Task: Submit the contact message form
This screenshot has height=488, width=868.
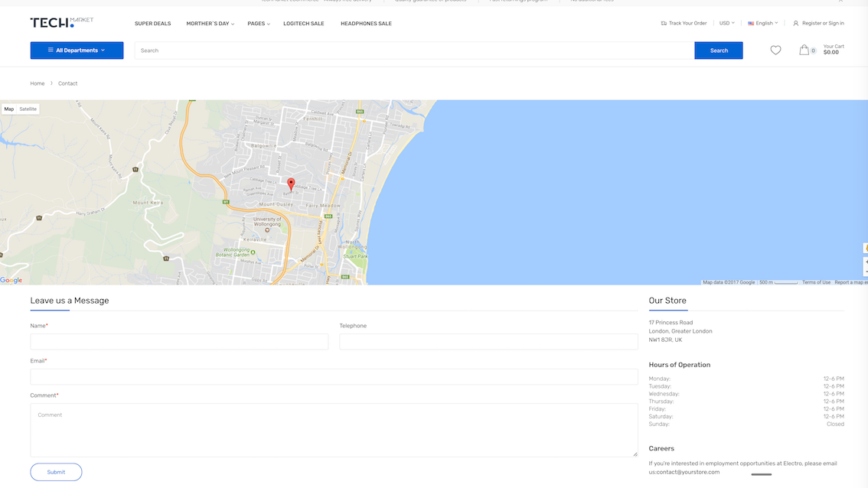Action: click(x=56, y=472)
